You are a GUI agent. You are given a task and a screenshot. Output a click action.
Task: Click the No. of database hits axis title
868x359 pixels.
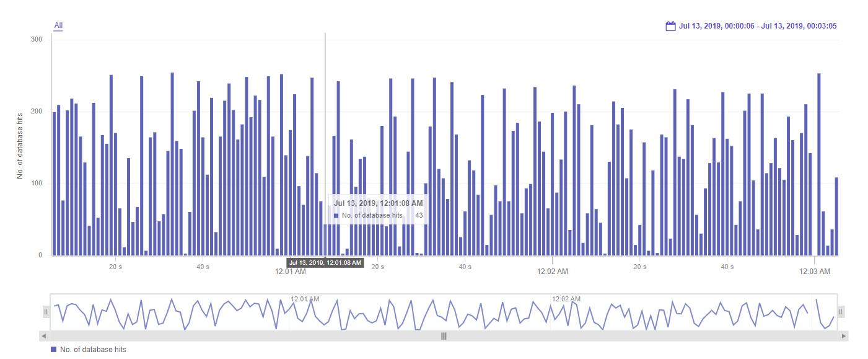coord(20,146)
